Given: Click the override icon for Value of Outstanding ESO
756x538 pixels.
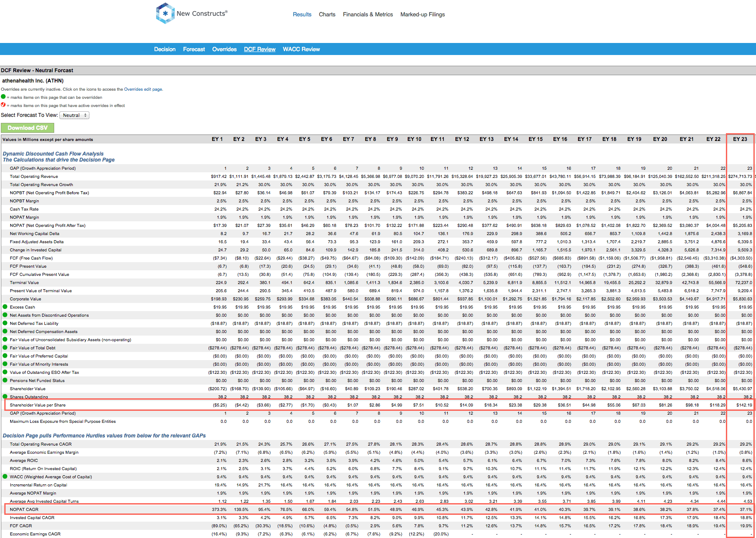Looking at the screenshot, I should (x=5, y=372).
